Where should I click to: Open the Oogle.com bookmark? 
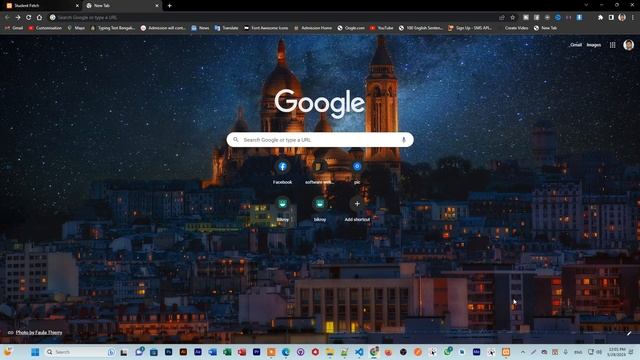click(351, 28)
